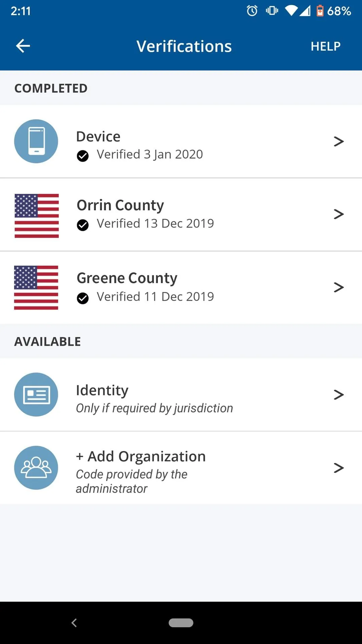Open the HELP link
Image resolution: width=362 pixels, height=644 pixels.
coord(325,46)
